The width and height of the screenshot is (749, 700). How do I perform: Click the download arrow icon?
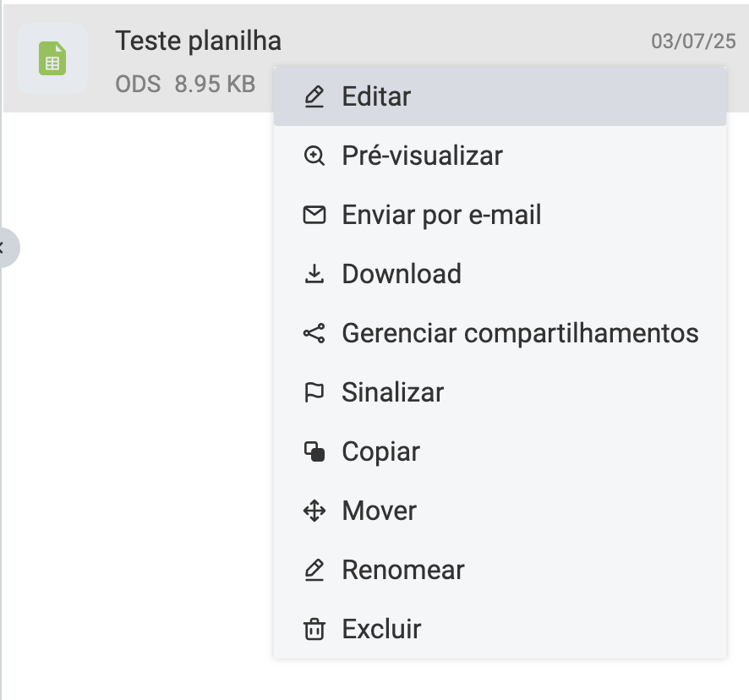tap(314, 275)
